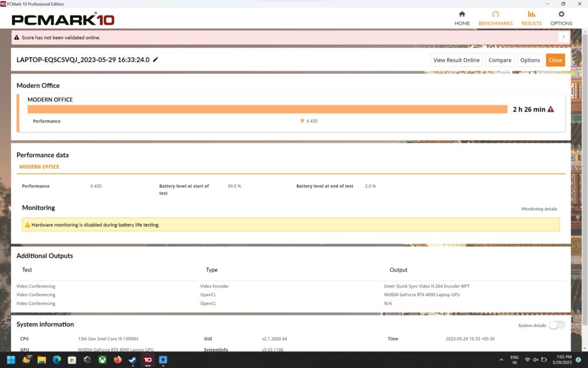This screenshot has height=368, width=588.
Task: Click Intel Quick Sync Video H.264 Encoder output
Action: [427, 286]
